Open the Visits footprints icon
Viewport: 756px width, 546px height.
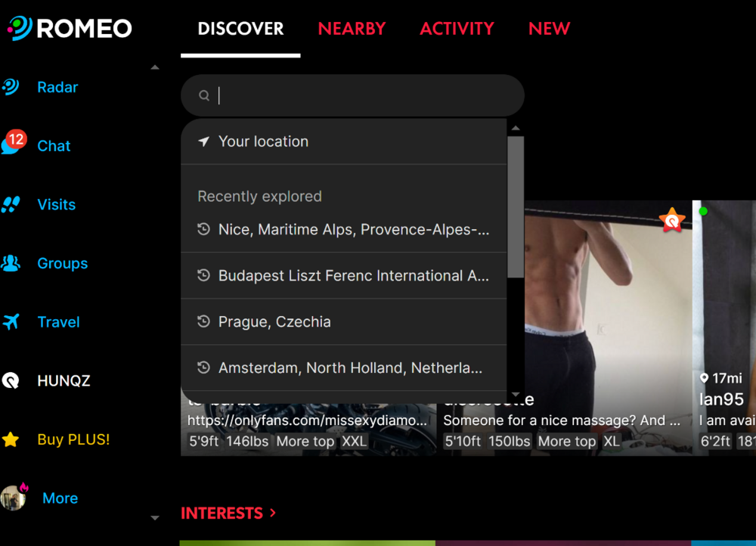pyautogui.click(x=11, y=205)
